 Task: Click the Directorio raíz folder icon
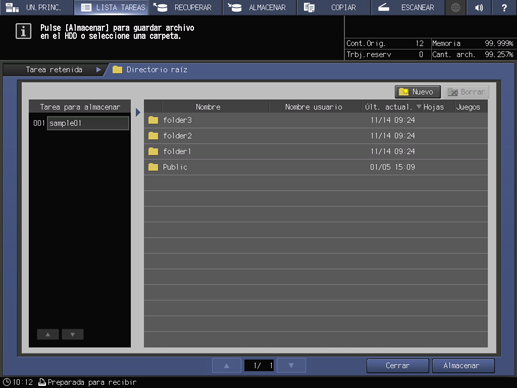pos(117,70)
